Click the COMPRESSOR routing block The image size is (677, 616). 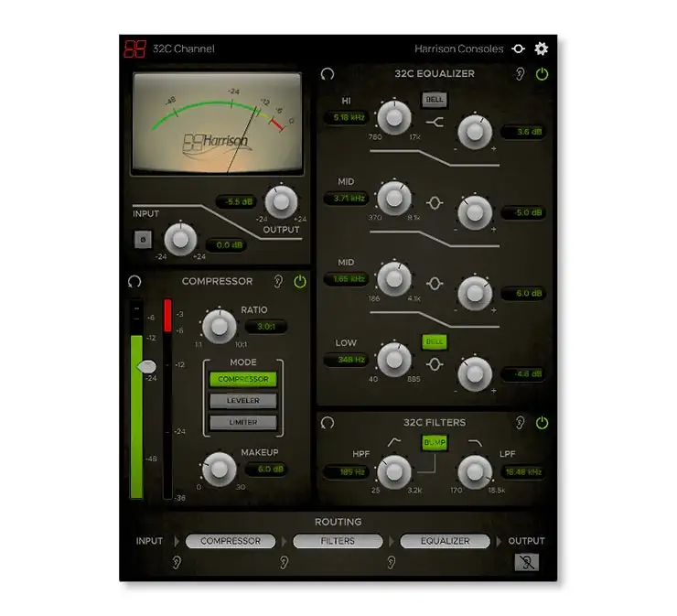tap(231, 541)
